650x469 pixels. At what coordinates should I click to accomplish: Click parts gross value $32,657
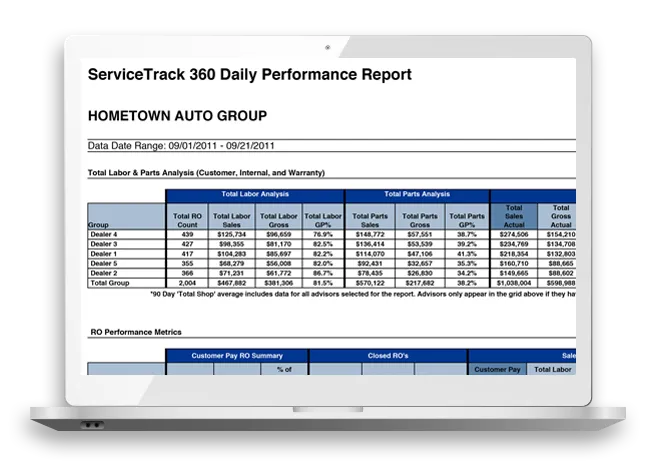click(x=420, y=263)
